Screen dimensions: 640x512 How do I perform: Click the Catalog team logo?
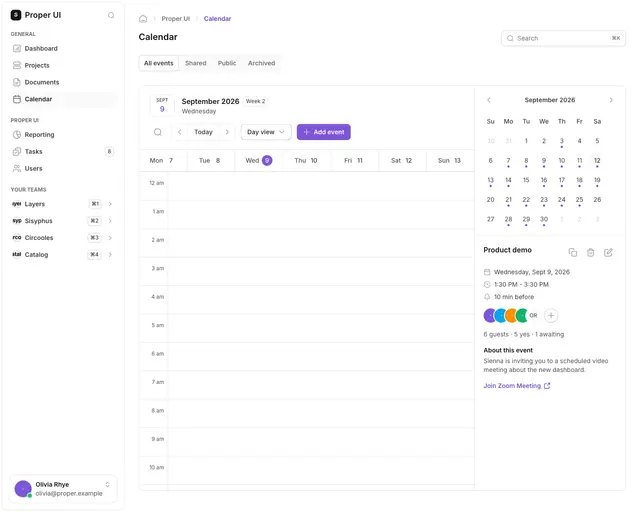click(17, 255)
